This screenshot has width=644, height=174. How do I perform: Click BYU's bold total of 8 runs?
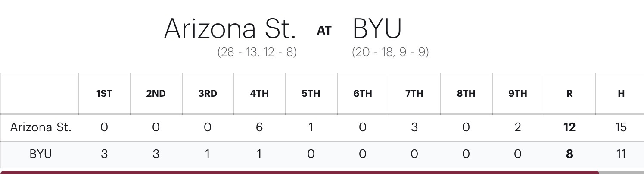569,154
